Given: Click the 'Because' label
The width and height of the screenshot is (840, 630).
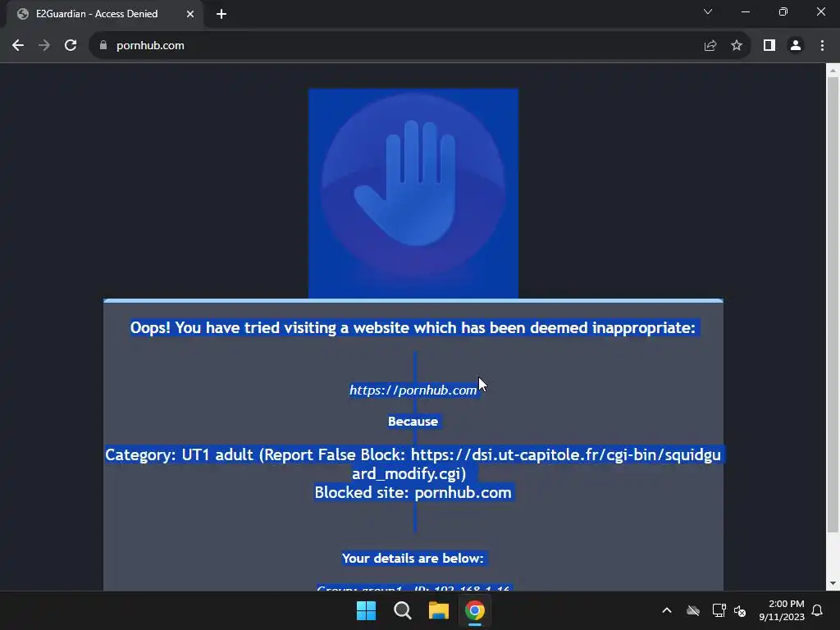Looking at the screenshot, I should [x=413, y=422].
